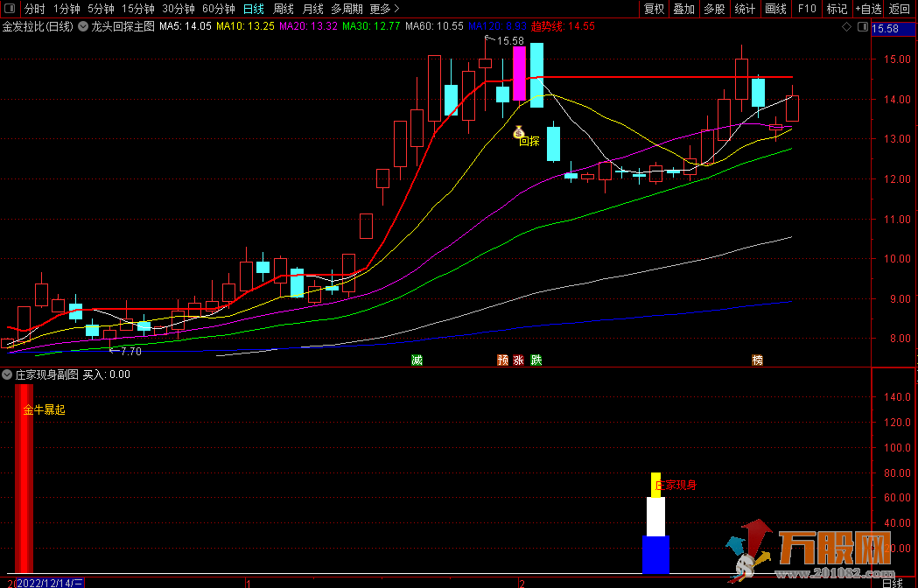Click the 龙头回探主图 indicator name
This screenshot has height=588, width=918.
coord(123,26)
